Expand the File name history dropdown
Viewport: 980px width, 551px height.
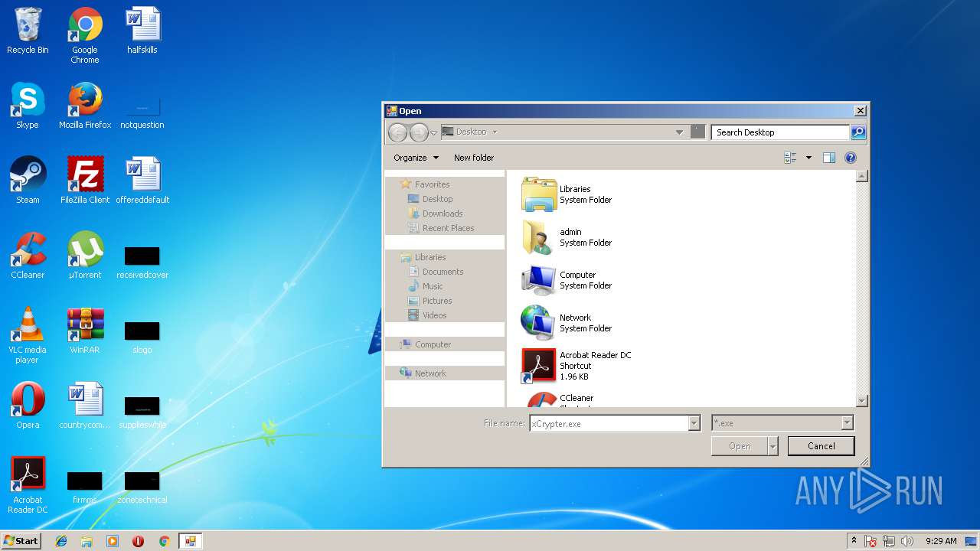(x=694, y=423)
